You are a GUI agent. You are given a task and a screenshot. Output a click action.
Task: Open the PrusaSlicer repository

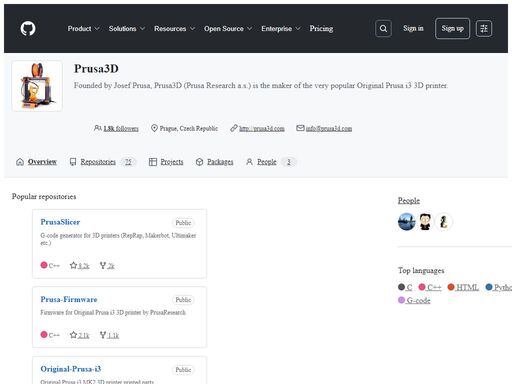60,222
